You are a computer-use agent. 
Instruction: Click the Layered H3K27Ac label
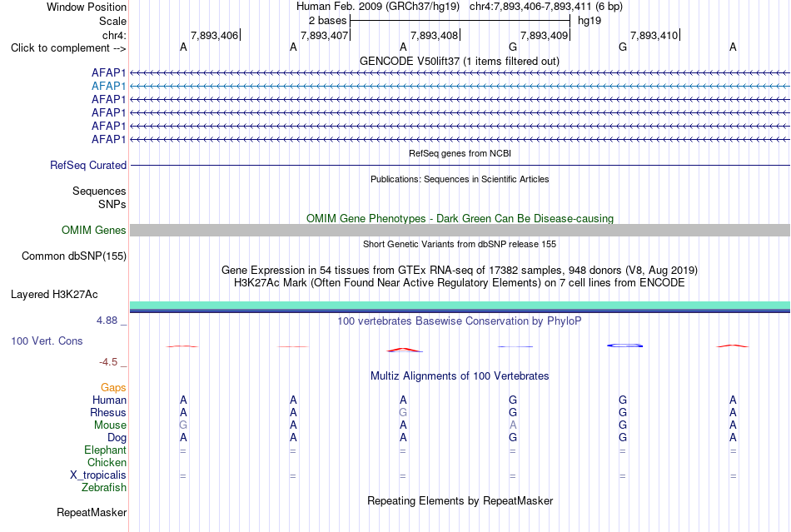[x=54, y=295]
